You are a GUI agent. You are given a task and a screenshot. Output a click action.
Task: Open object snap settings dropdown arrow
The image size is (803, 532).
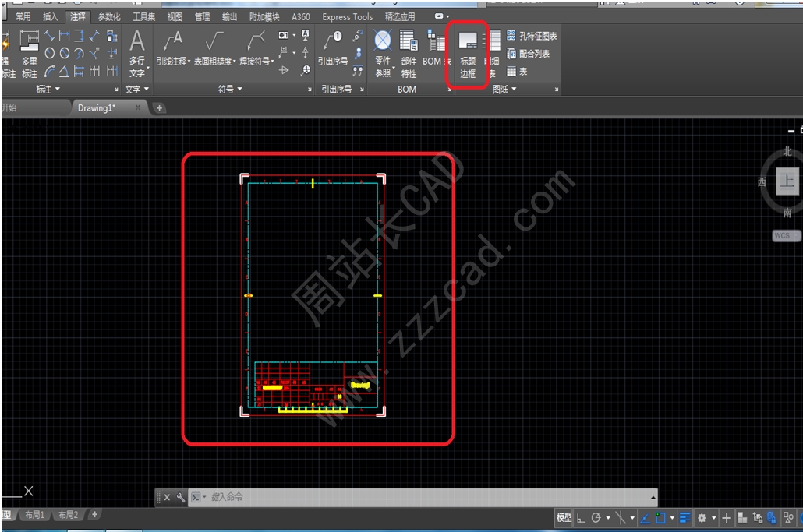(x=672, y=518)
